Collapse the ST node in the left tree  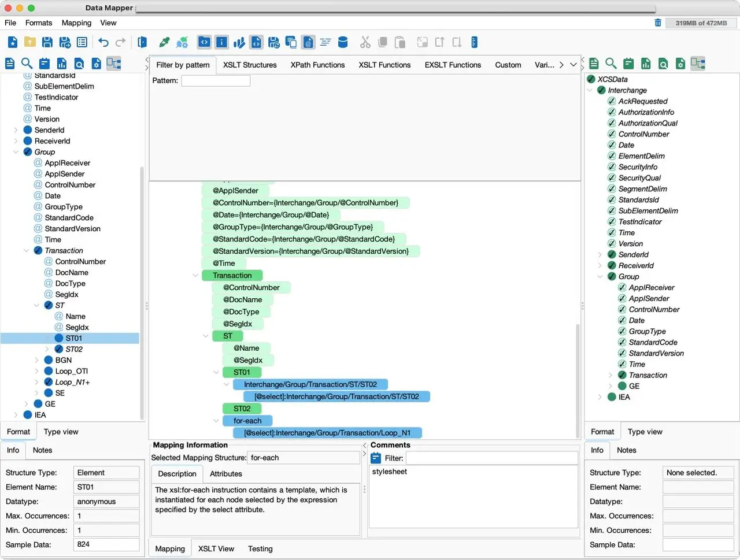(x=36, y=305)
